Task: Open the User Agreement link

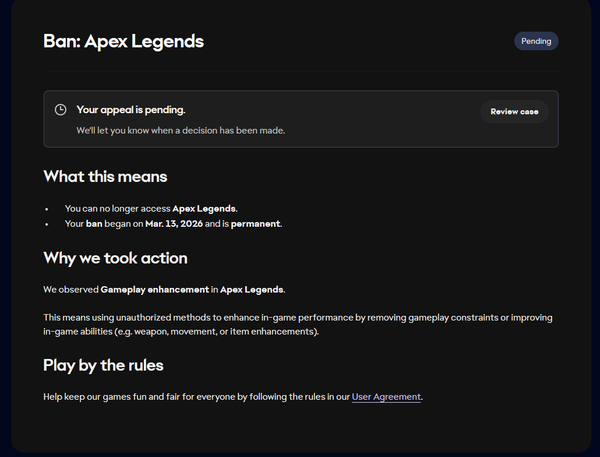Action: coord(386,397)
